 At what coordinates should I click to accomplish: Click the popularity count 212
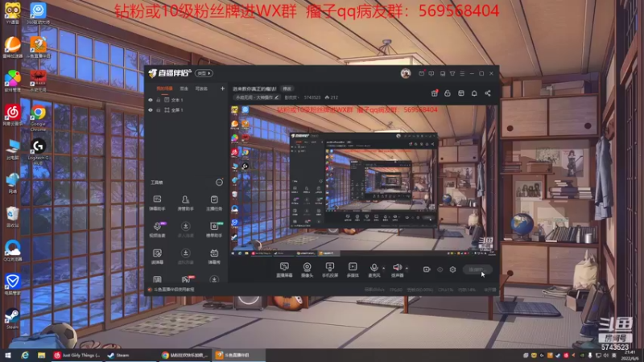point(332,97)
